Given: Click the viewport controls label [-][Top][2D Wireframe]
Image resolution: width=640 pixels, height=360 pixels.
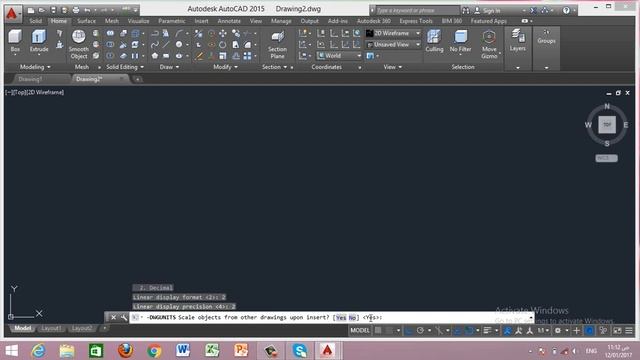Looking at the screenshot, I should tap(35, 92).
